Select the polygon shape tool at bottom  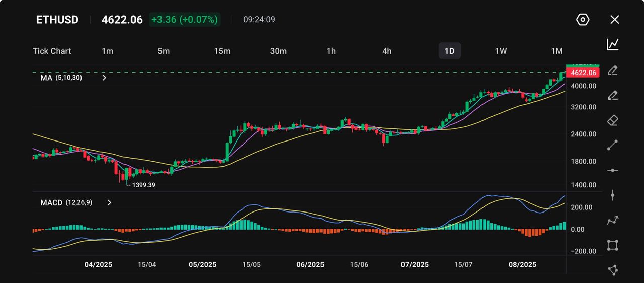point(612,270)
